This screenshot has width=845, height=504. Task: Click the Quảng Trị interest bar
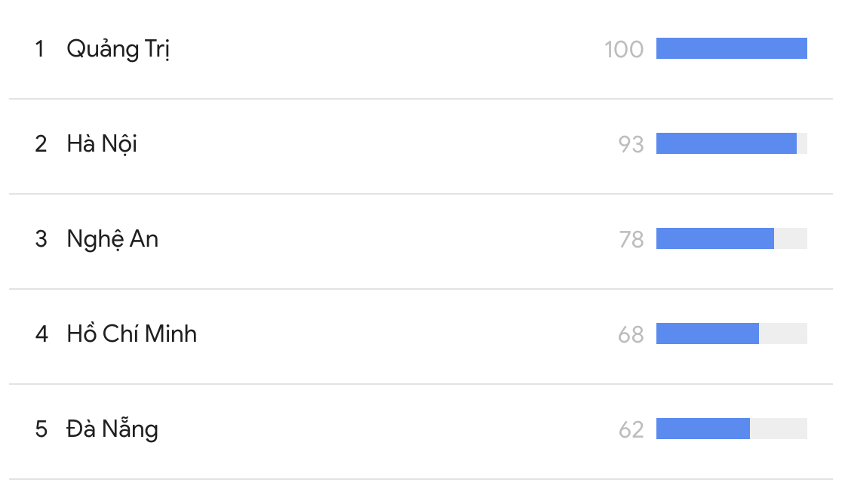click(x=731, y=48)
